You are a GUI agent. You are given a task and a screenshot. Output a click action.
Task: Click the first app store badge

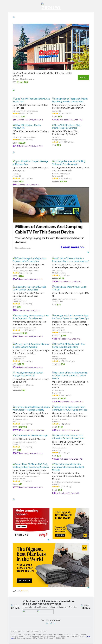click(30, 612)
